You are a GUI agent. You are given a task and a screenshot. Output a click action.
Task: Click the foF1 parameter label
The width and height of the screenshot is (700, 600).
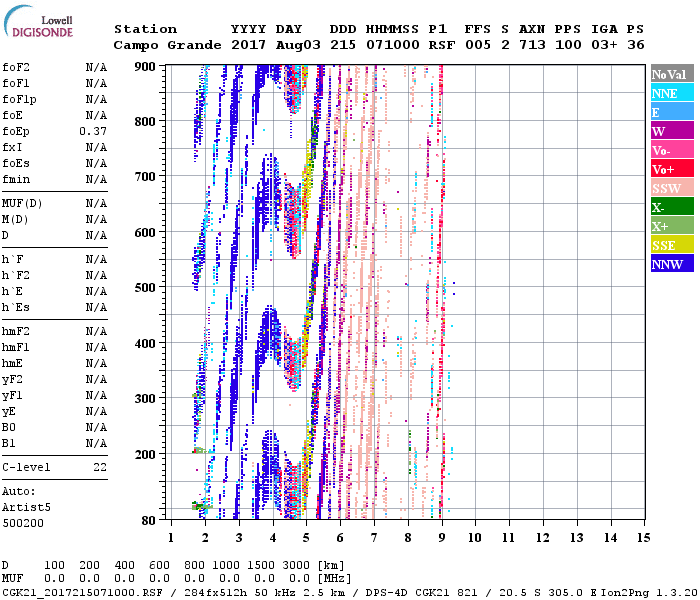pos(16,83)
